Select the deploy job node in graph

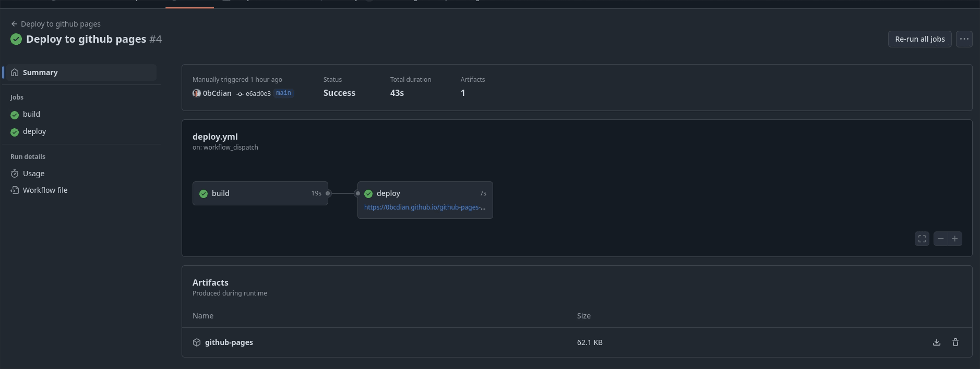pos(425,200)
